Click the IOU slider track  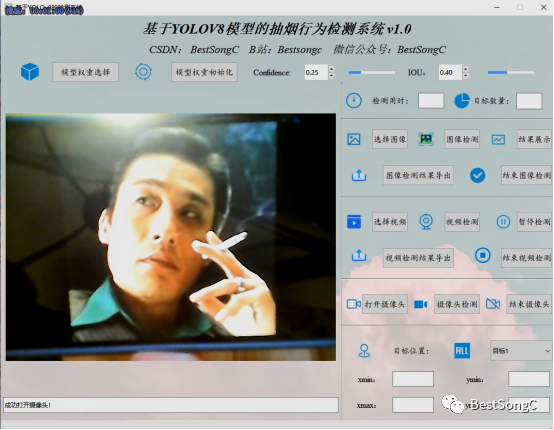(511, 72)
